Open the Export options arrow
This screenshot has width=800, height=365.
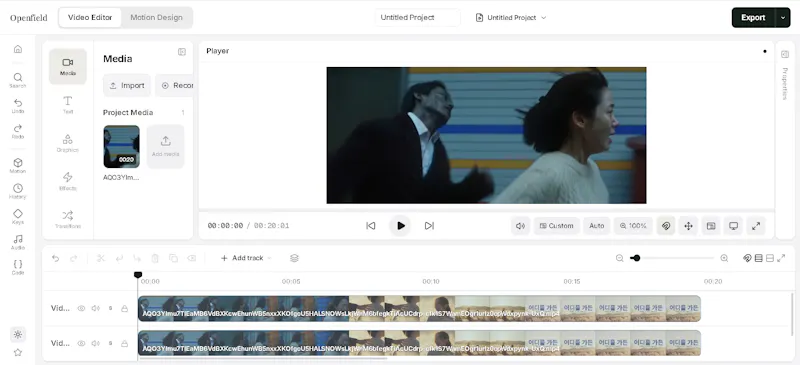(783, 17)
